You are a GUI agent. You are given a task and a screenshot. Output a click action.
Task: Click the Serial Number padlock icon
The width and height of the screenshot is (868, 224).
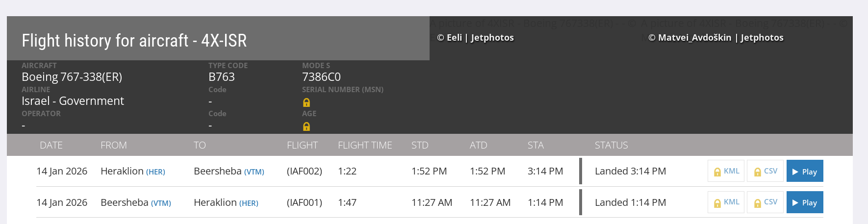(x=306, y=102)
